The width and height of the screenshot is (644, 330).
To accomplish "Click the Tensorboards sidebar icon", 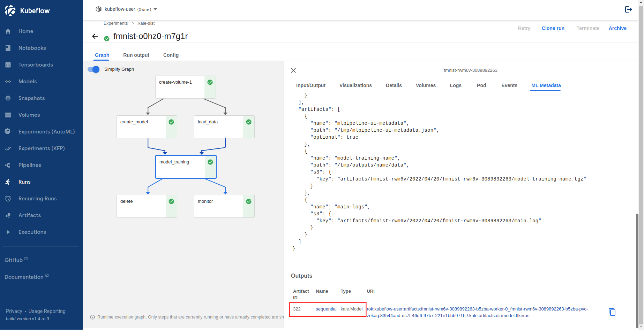I will point(8,65).
